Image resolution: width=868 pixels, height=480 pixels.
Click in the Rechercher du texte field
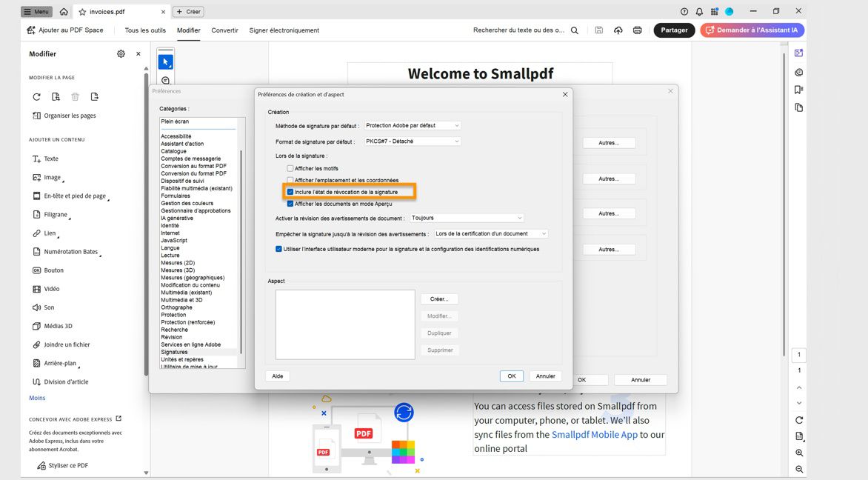518,30
